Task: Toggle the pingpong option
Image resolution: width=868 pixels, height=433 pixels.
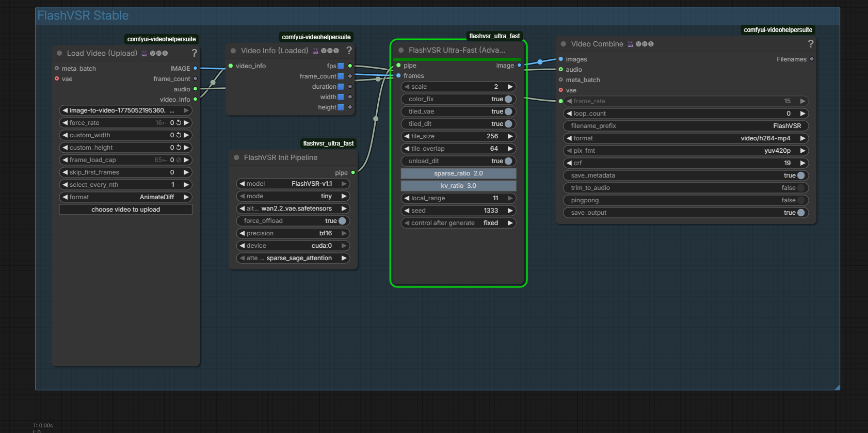Action: pos(800,200)
